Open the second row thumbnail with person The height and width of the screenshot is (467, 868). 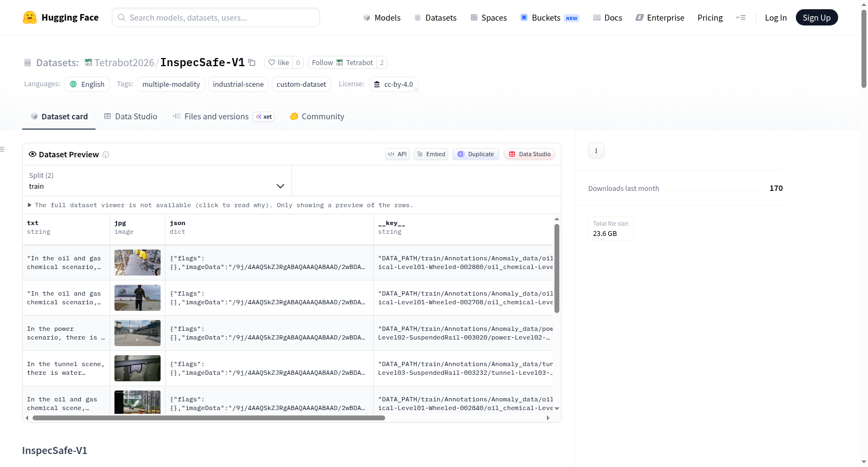point(137,298)
